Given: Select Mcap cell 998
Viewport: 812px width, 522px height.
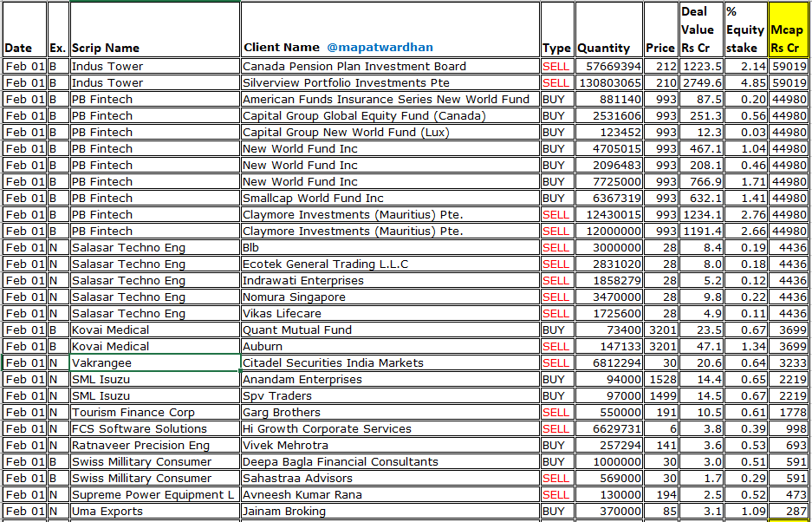Looking at the screenshot, I should click(x=789, y=428).
